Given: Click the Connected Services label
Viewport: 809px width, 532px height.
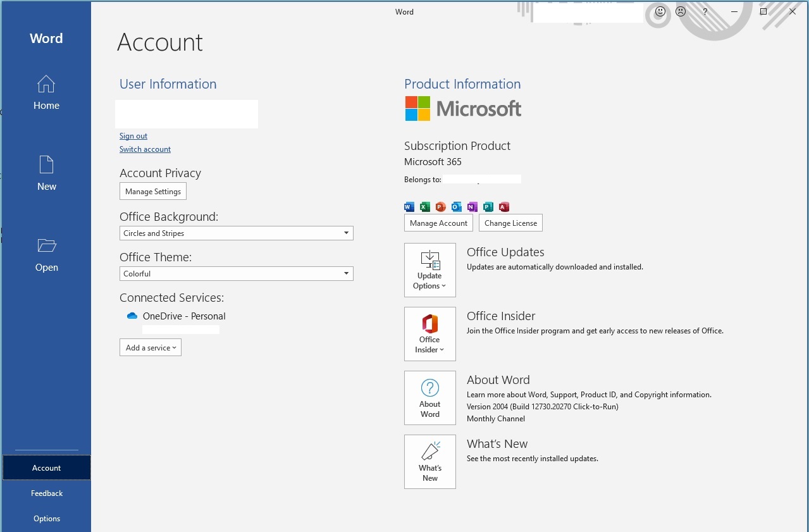Looking at the screenshot, I should 172,297.
